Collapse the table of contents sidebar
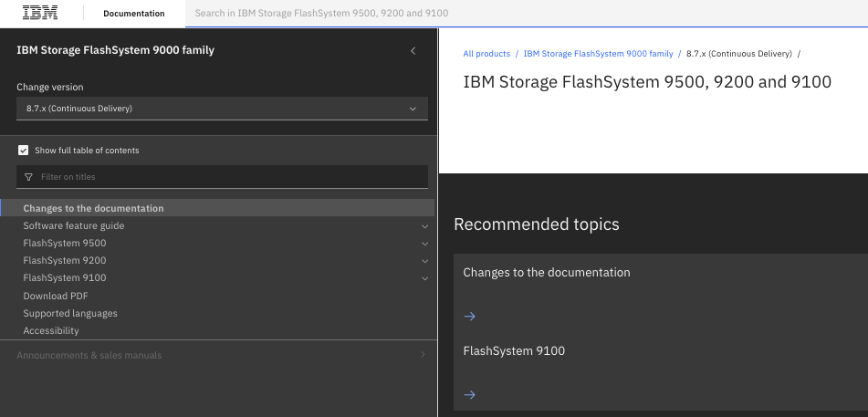The height and width of the screenshot is (417, 868). tap(413, 51)
